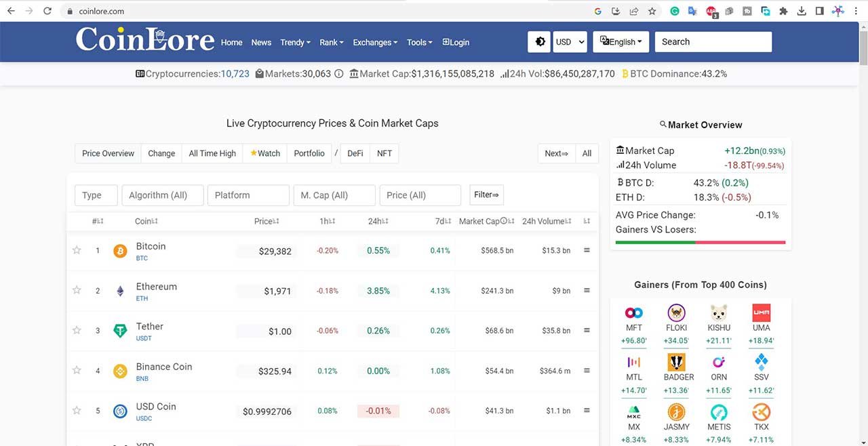
Task: Open the Algorithm (All) filter
Action: (x=163, y=195)
